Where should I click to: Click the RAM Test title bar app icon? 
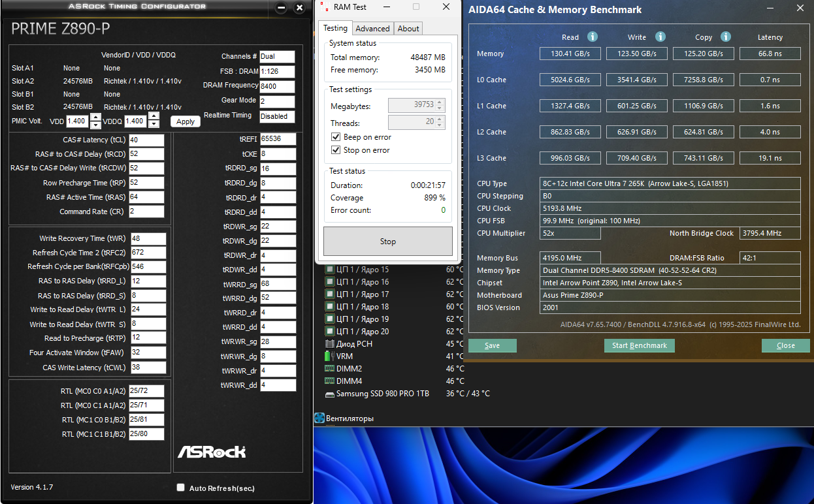pos(324,7)
